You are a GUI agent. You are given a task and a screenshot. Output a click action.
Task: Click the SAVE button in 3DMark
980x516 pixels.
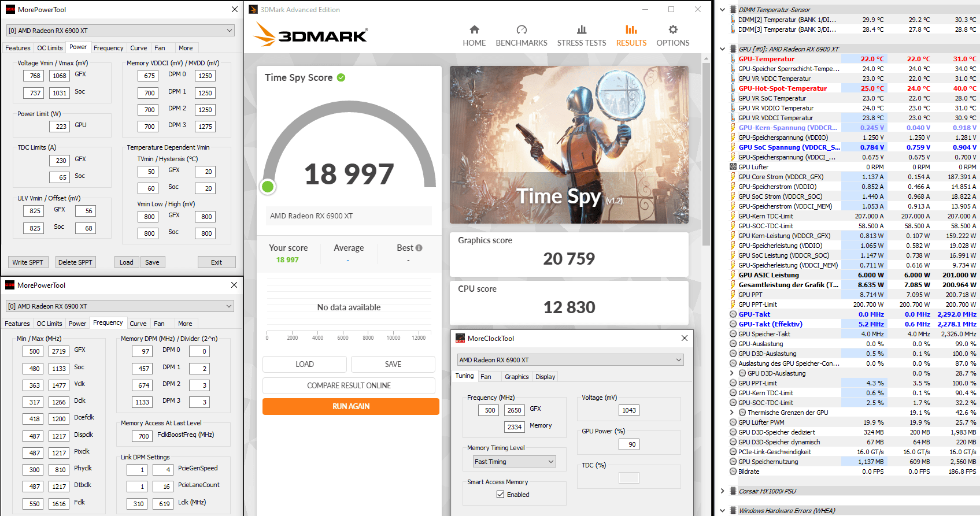[x=393, y=364]
